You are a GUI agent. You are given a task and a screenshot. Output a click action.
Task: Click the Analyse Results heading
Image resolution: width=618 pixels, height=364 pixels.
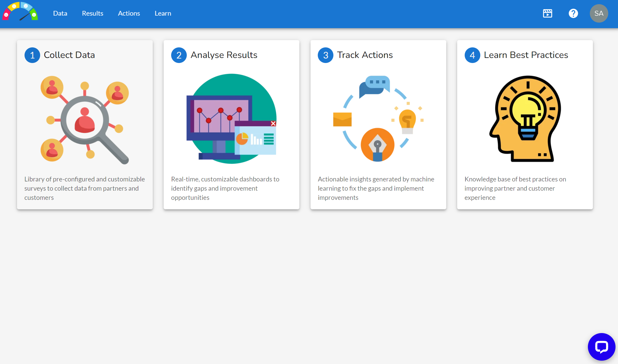224,55
